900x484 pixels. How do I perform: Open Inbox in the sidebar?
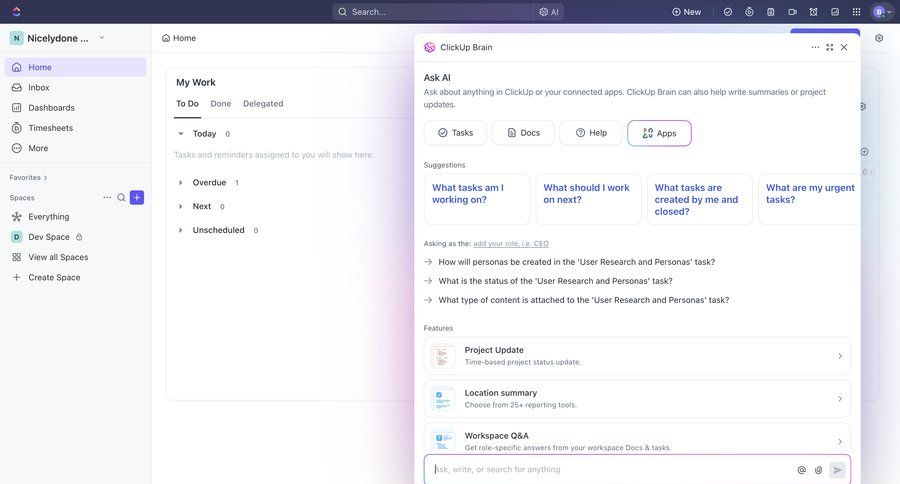pyautogui.click(x=76, y=87)
